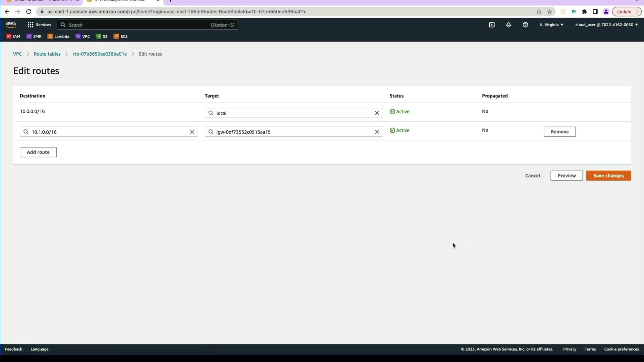Clear the 10.1.0.0/16 destination field
This screenshot has width=644, height=362.
(x=192, y=132)
